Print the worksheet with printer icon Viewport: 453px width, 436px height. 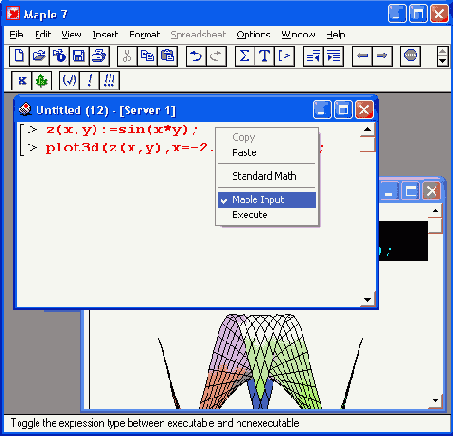tap(99, 56)
